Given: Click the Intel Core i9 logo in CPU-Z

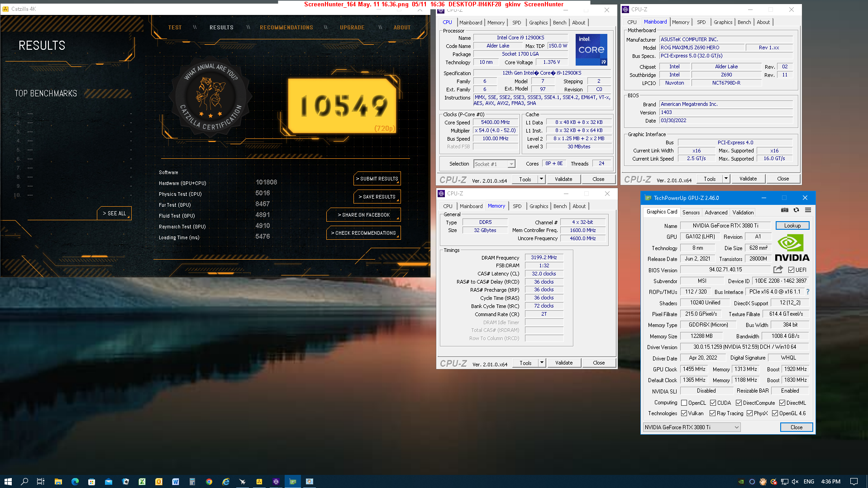Looking at the screenshot, I should 591,50.
